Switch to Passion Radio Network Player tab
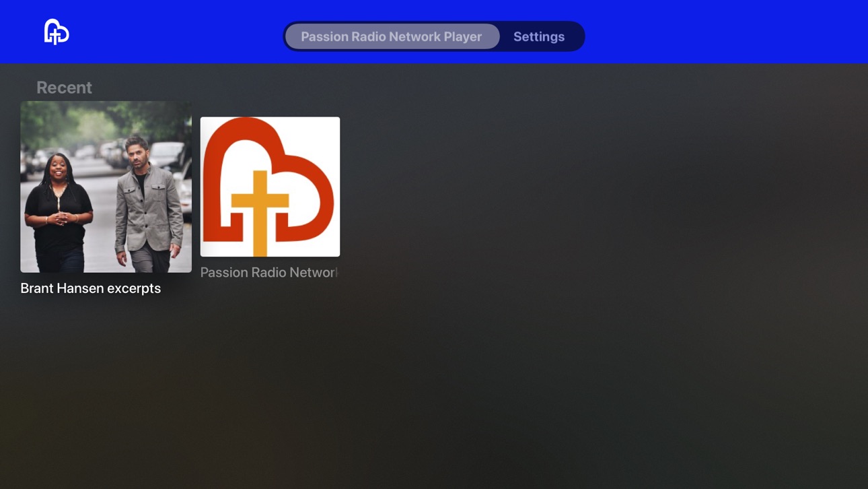Image resolution: width=868 pixels, height=489 pixels. tap(392, 36)
